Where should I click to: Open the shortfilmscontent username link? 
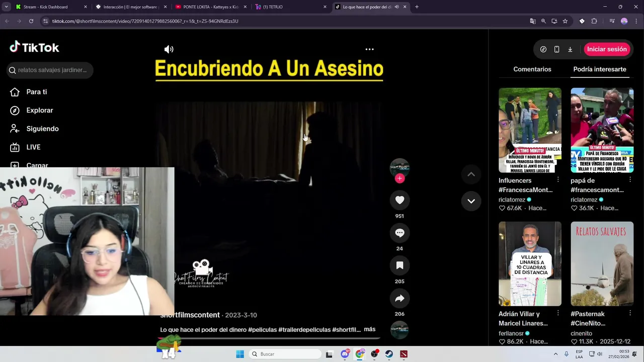(x=190, y=315)
